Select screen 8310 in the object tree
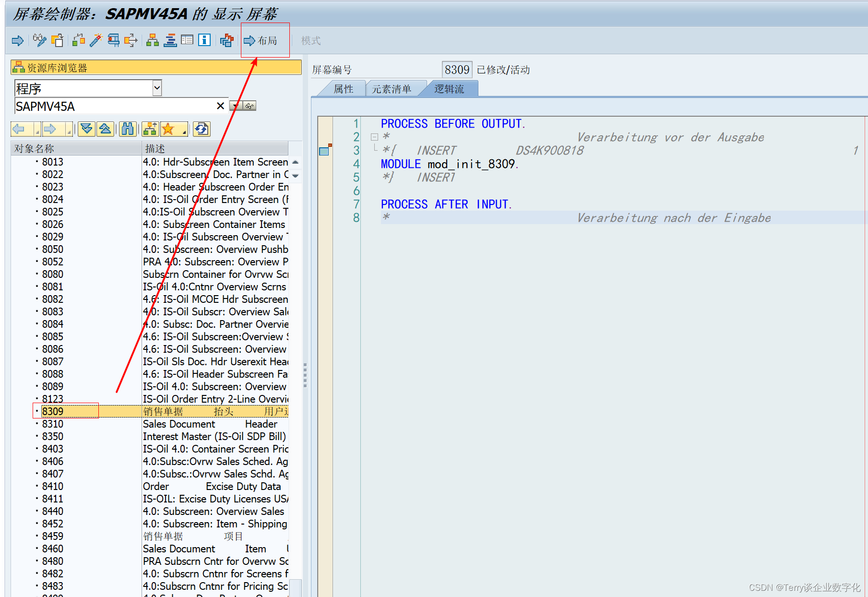Image resolution: width=868 pixels, height=597 pixels. tap(53, 424)
